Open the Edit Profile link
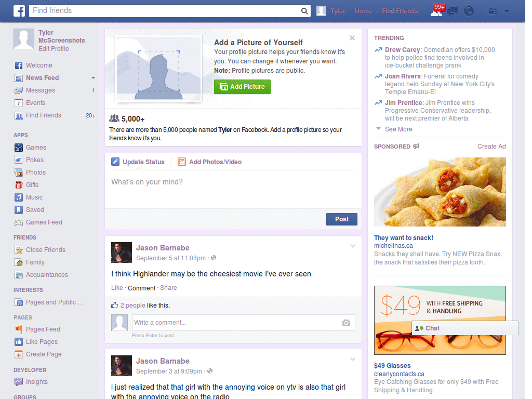The height and width of the screenshot is (399, 532). 54,49
